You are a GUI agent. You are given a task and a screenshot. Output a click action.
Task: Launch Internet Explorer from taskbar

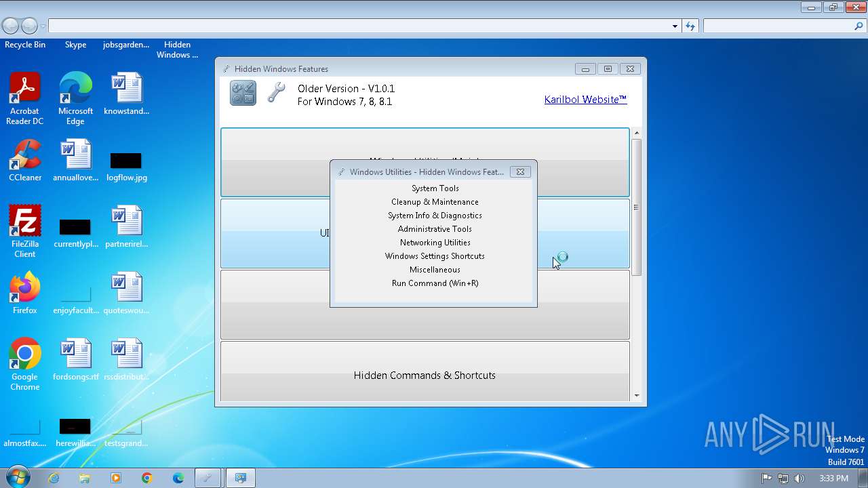pos(54,478)
